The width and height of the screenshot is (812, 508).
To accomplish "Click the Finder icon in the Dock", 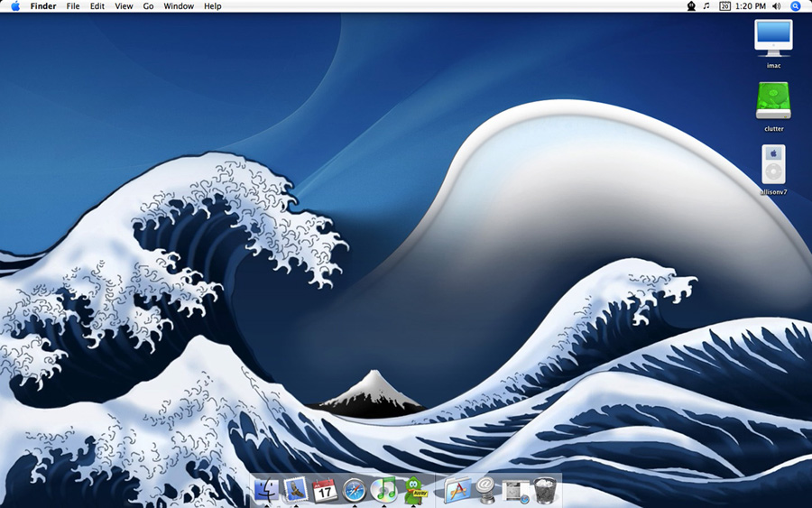I will 266,490.
